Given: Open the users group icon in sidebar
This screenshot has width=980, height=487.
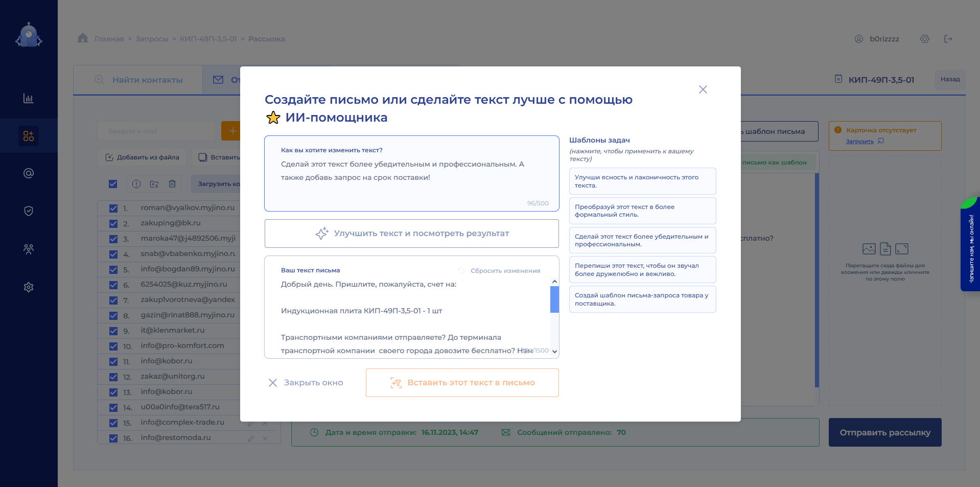Looking at the screenshot, I should (29, 249).
